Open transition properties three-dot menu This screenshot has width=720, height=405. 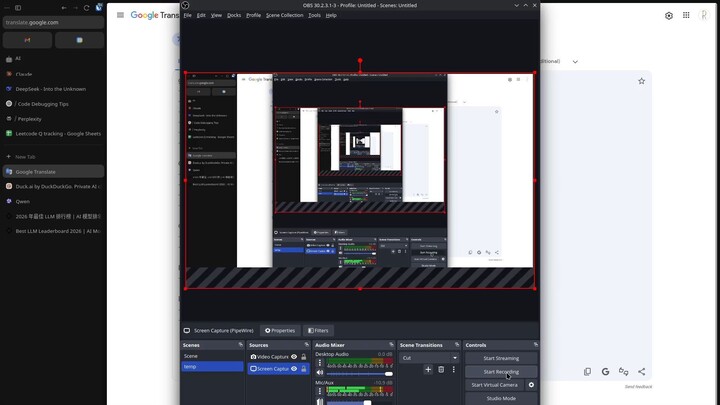(x=453, y=370)
